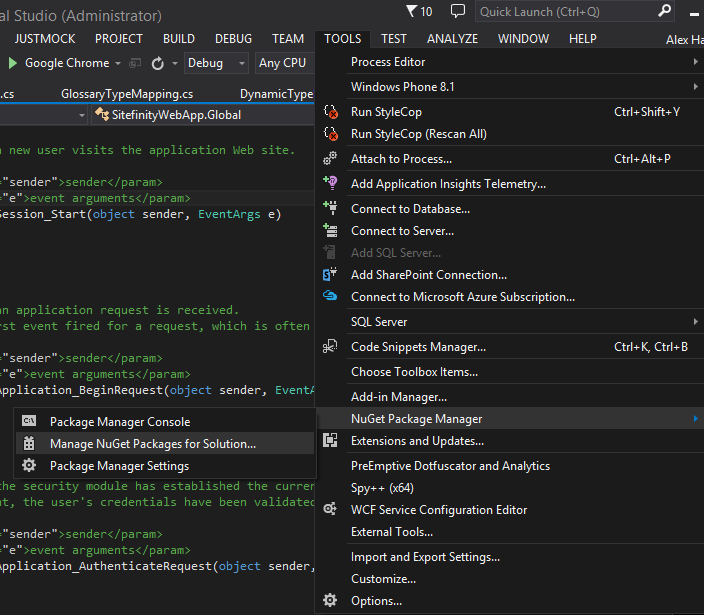Click the Package Manager Settings gear icon
Viewport: 704px width, 615px height.
[x=29, y=465]
